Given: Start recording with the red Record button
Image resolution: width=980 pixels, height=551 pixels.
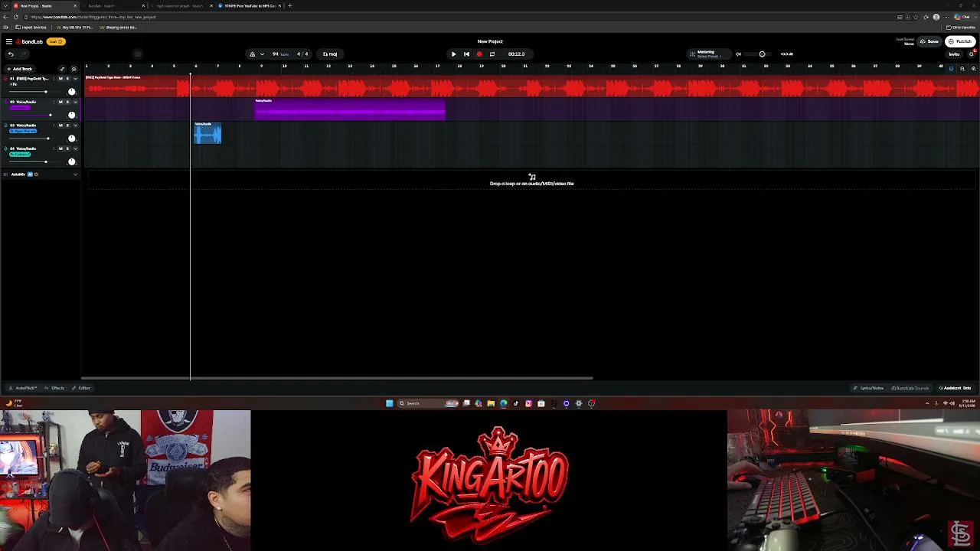Looking at the screenshot, I should point(479,54).
